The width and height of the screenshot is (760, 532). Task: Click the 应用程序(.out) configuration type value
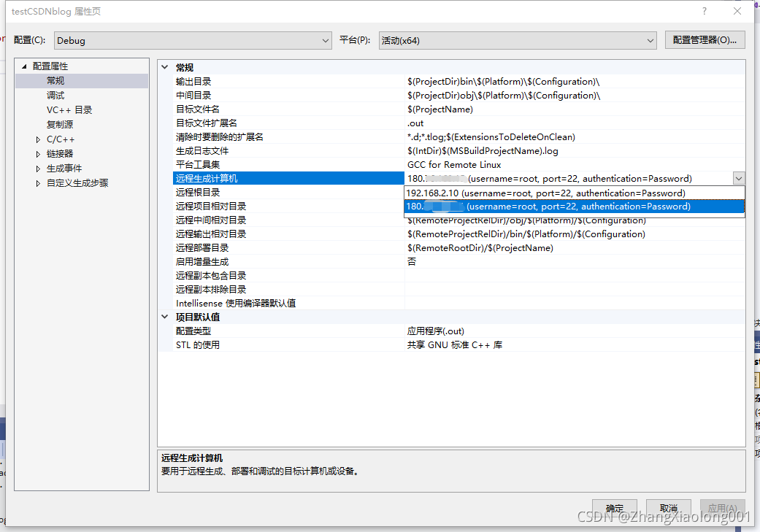(436, 331)
